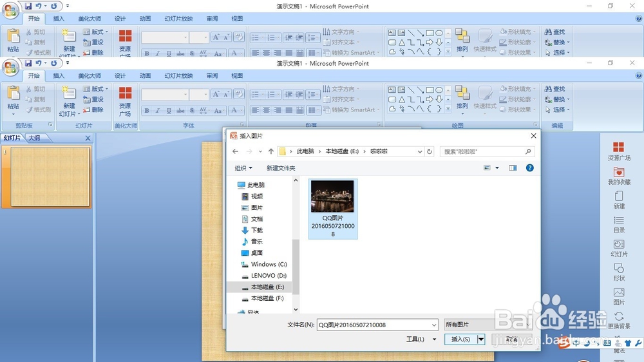
Task: Click 此电脑 in the address bar breadcrumb
Action: 305,151
